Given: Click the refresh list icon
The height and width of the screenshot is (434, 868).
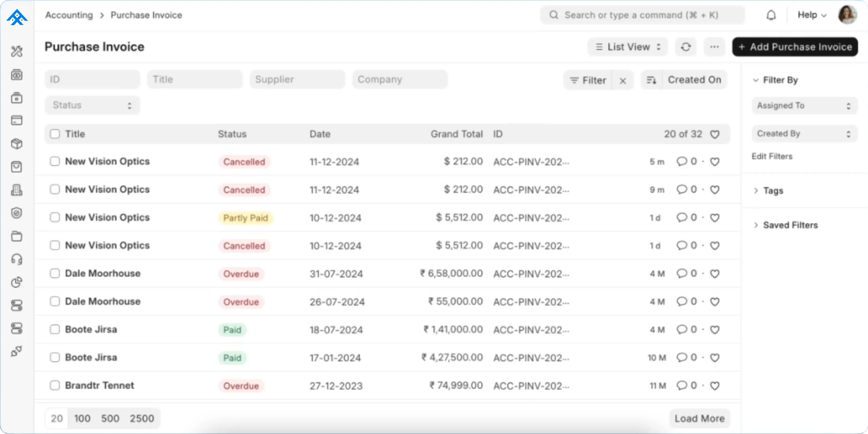Looking at the screenshot, I should [x=686, y=47].
